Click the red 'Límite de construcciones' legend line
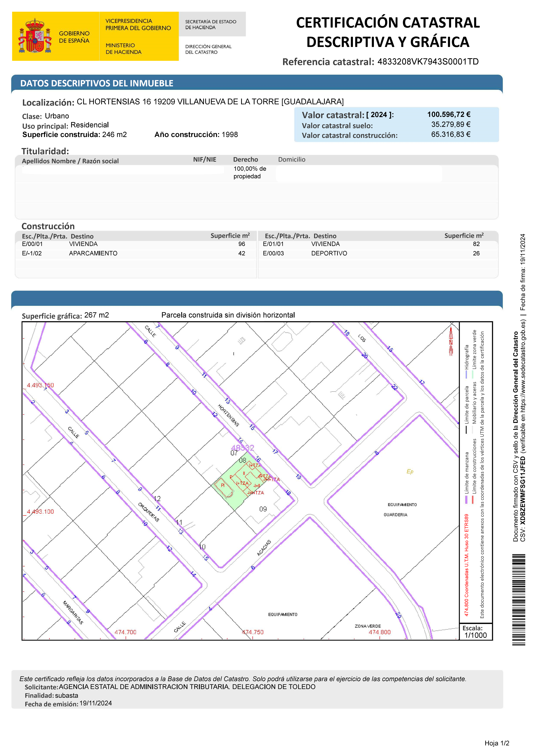 [473, 500]
